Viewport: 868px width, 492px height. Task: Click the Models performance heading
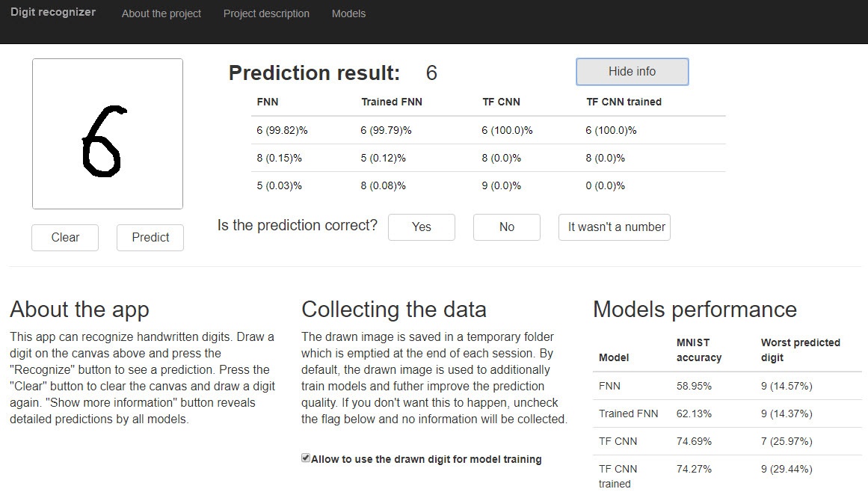(x=695, y=310)
